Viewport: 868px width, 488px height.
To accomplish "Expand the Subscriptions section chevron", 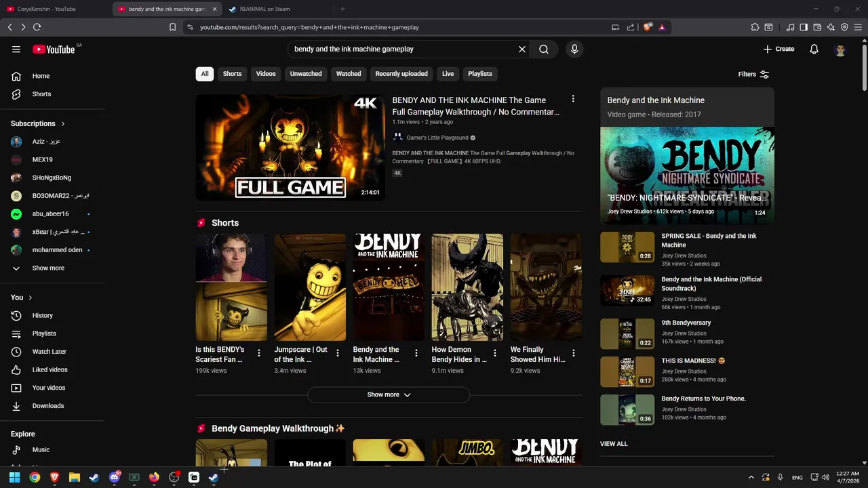I will tap(63, 123).
